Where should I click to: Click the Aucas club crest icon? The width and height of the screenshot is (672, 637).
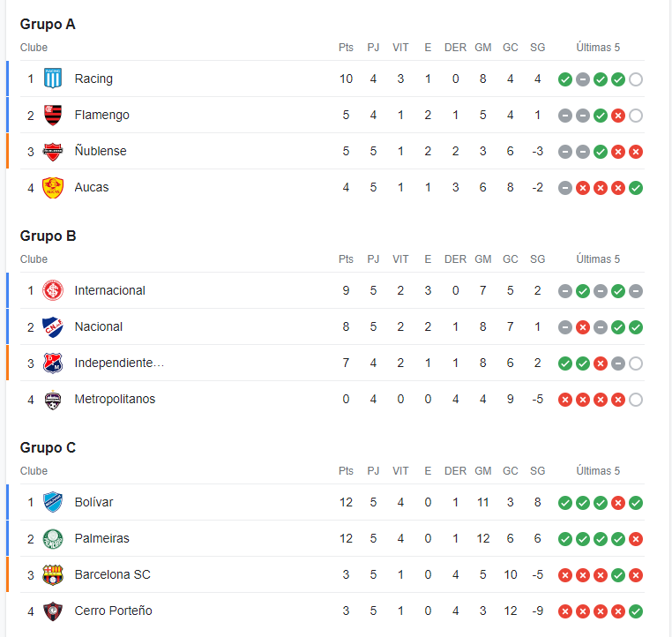click(53, 188)
